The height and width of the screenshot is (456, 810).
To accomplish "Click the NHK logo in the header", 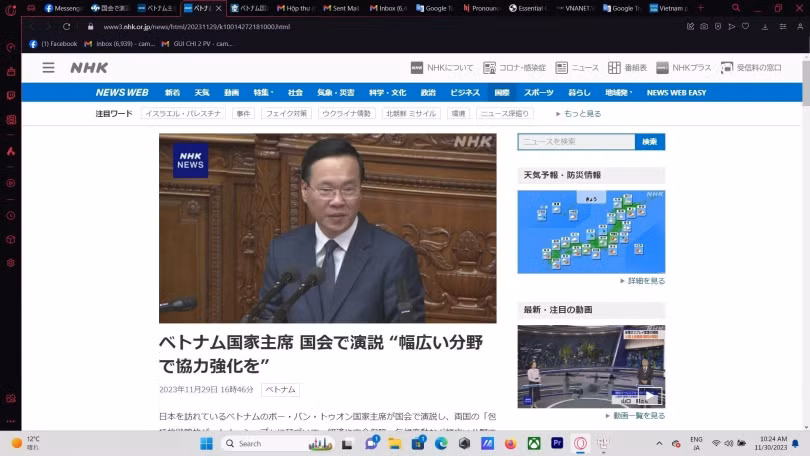I will 89,68.
